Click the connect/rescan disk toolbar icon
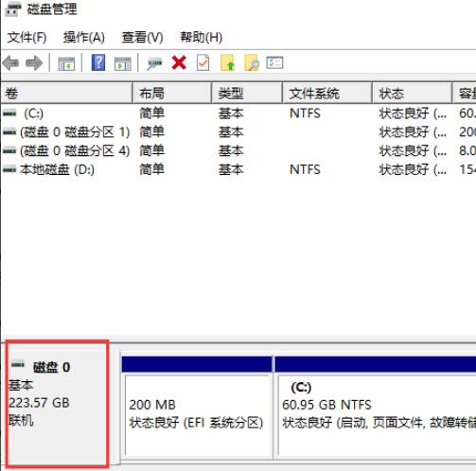Image resolution: width=476 pixels, height=471 pixels. pyautogui.click(x=154, y=63)
